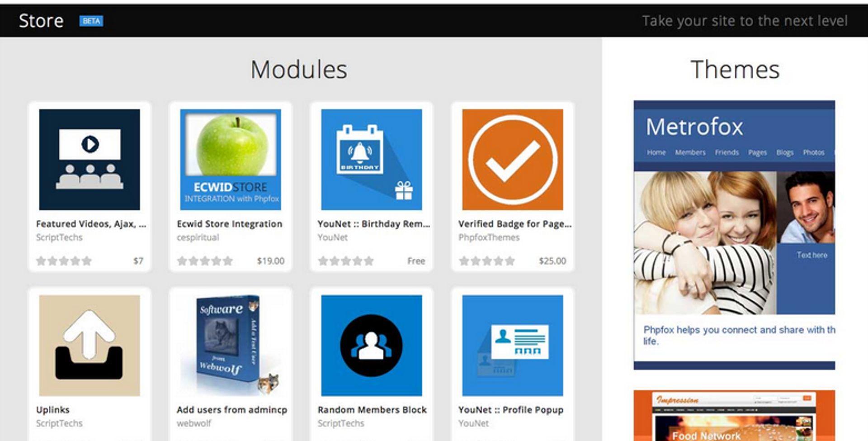Click the 'Featured Videos, Ajax, ...' title
The height and width of the screenshot is (441, 868).
coord(91,224)
